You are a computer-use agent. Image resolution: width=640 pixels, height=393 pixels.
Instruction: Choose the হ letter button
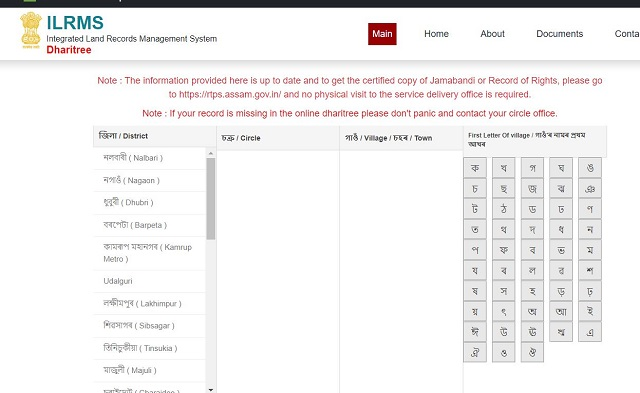coord(532,291)
